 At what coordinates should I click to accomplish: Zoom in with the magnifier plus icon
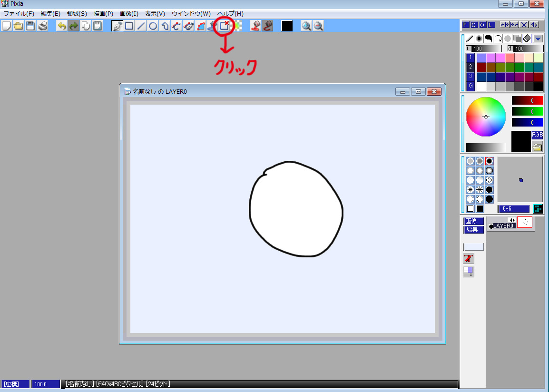[306, 26]
